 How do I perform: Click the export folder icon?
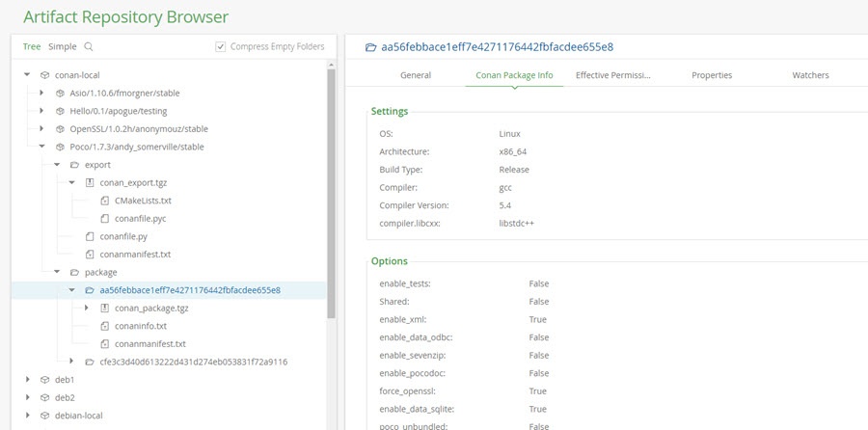pyautogui.click(x=74, y=165)
